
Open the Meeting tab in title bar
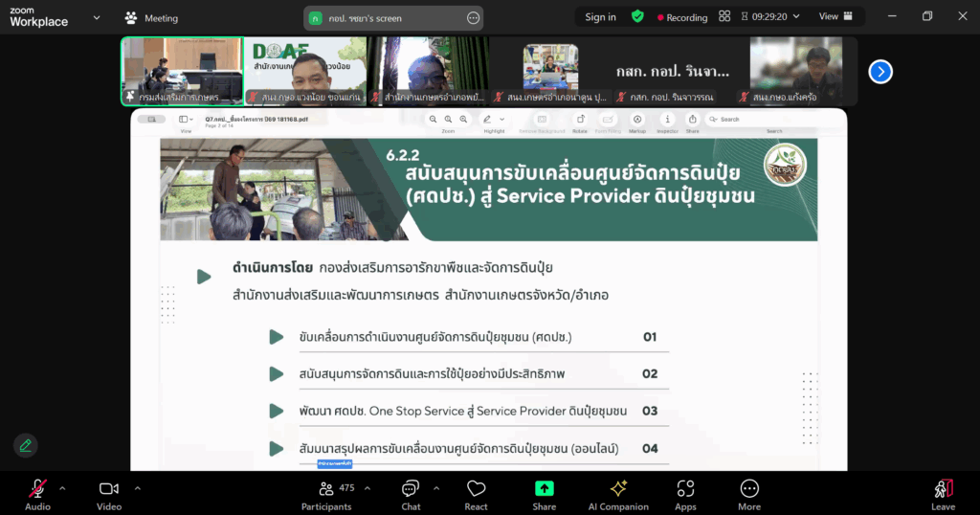tap(152, 18)
